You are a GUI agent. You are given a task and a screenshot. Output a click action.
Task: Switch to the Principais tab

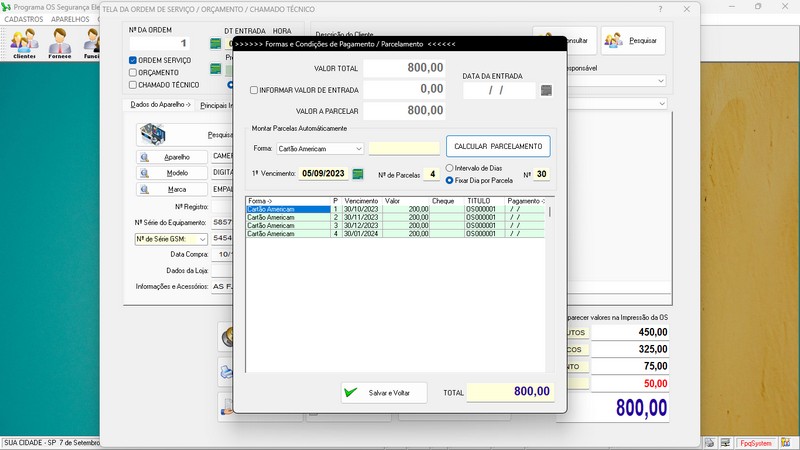(x=215, y=105)
